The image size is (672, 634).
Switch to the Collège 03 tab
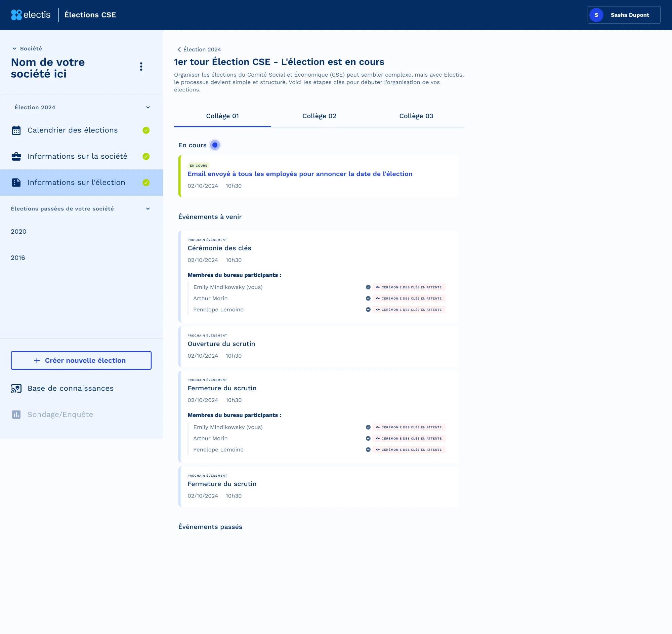[x=416, y=116]
